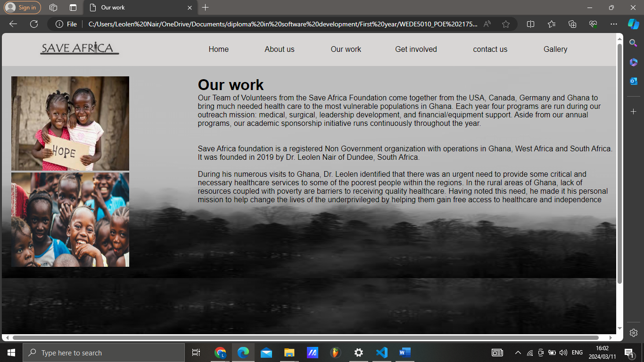This screenshot has width=644, height=362.
Task: Open the Favorites list icon
Action: (552, 24)
